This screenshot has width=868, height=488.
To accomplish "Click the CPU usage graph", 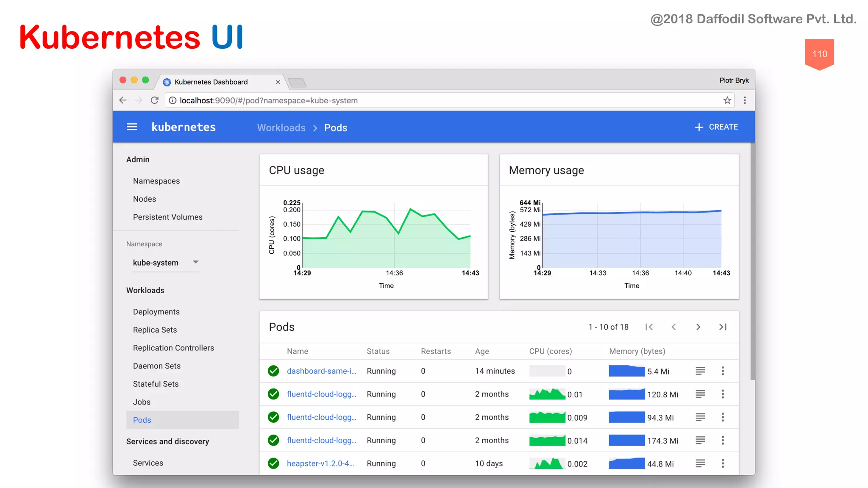I will coord(386,236).
